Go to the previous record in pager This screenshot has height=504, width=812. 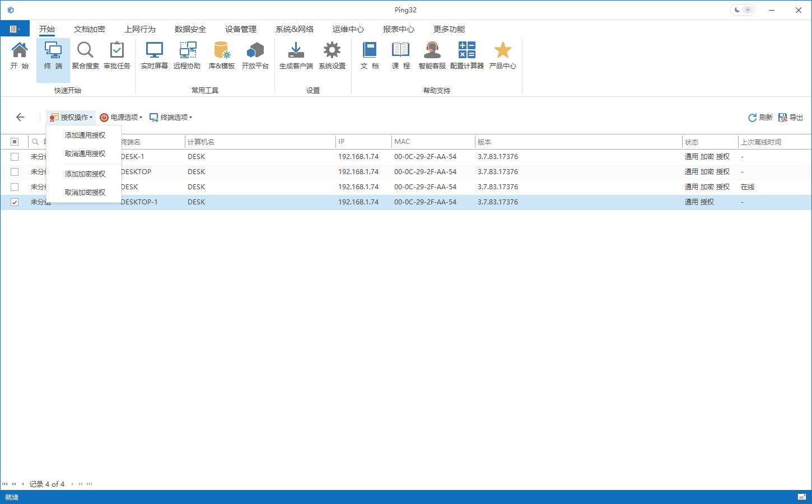[22, 484]
